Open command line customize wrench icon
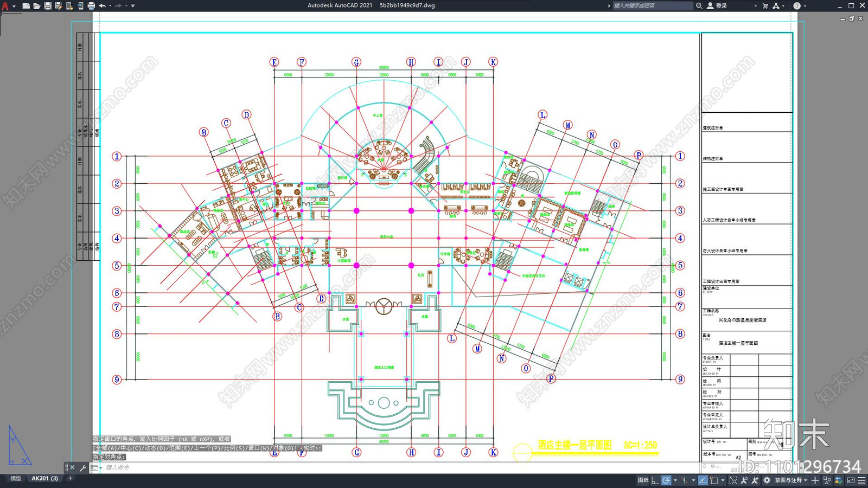Viewport: 868px width, 488px height. [x=82, y=467]
